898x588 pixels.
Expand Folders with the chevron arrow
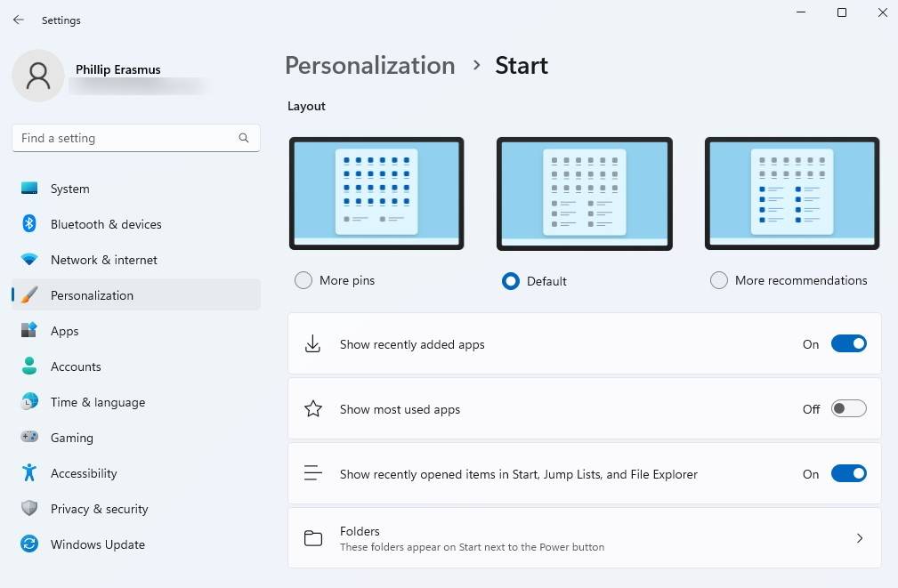coord(860,538)
